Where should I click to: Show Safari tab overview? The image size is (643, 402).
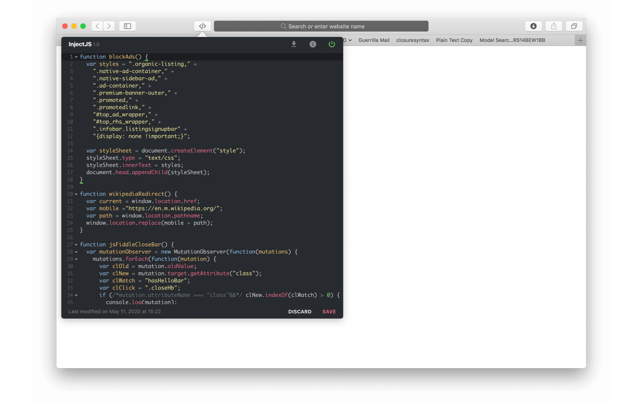pyautogui.click(x=574, y=26)
